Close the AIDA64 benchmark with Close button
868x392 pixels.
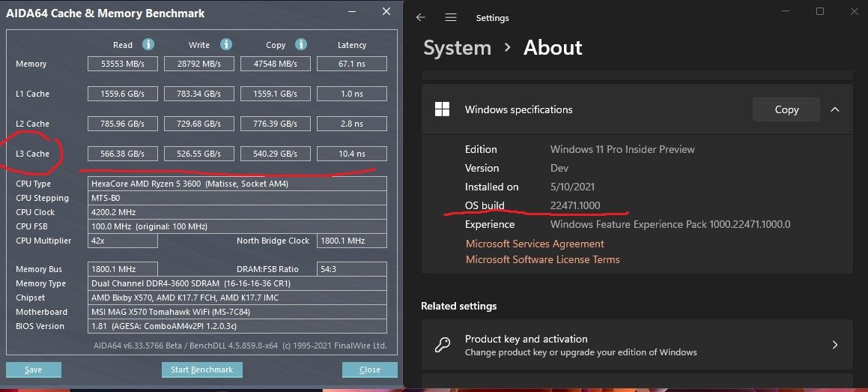(370, 370)
